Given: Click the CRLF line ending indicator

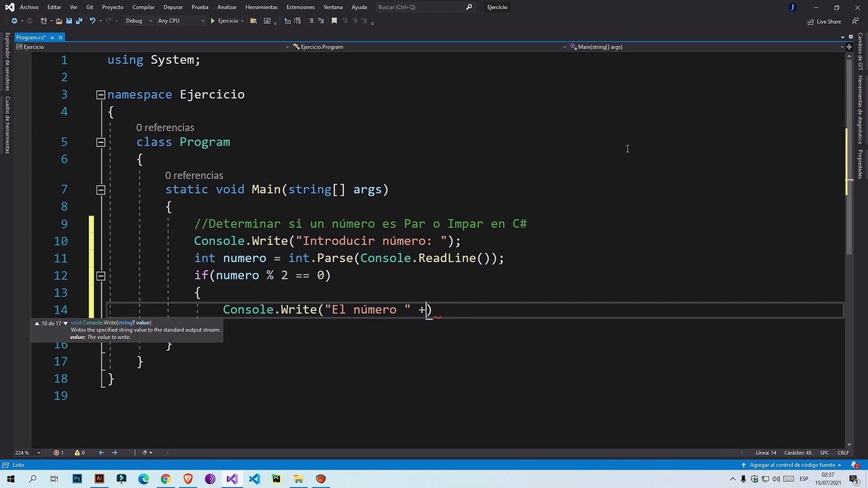Looking at the screenshot, I should (x=844, y=453).
